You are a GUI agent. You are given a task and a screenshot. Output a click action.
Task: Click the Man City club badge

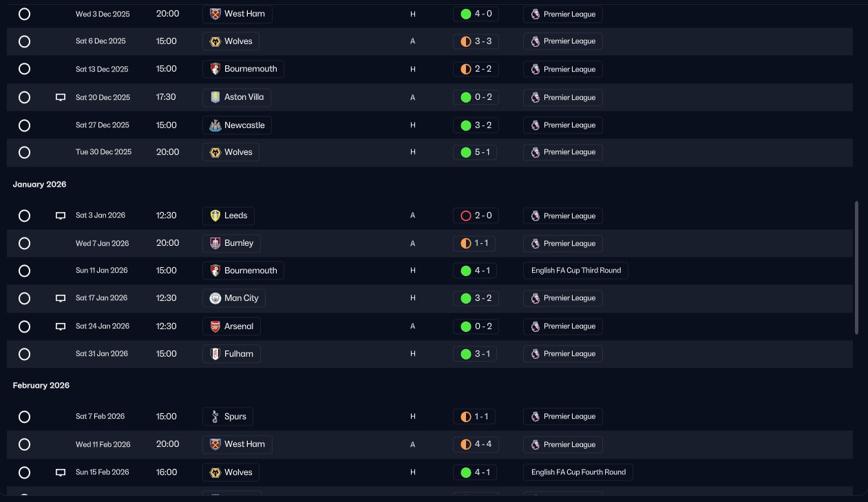(215, 298)
